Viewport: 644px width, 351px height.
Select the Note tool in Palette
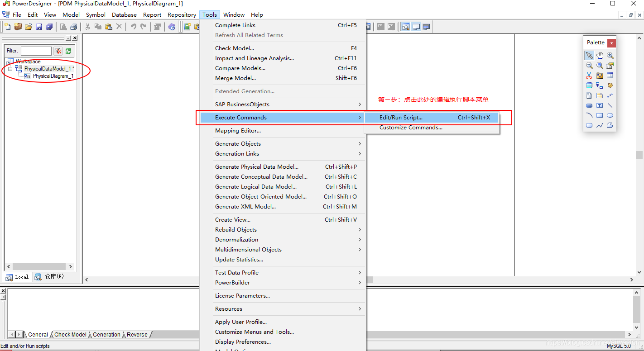coord(600,95)
